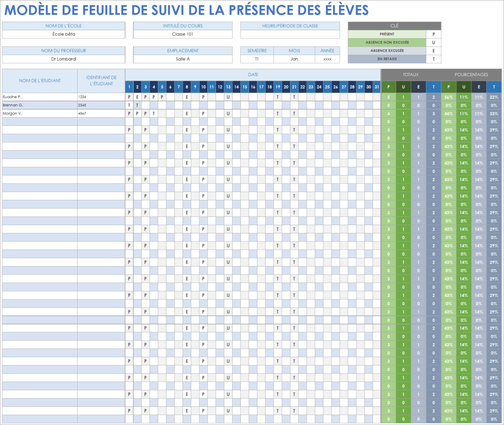Click the NOM DE L'ÉTUDIANT column header
This screenshot has width=504, height=425.
[x=40, y=81]
